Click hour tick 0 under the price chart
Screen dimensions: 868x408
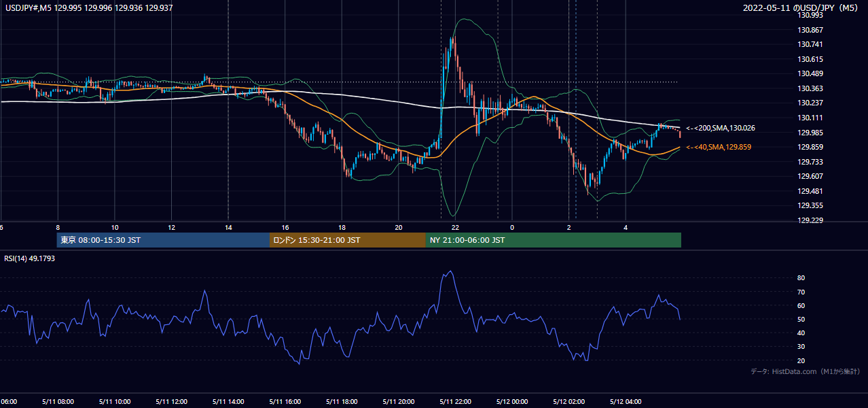(x=513, y=227)
